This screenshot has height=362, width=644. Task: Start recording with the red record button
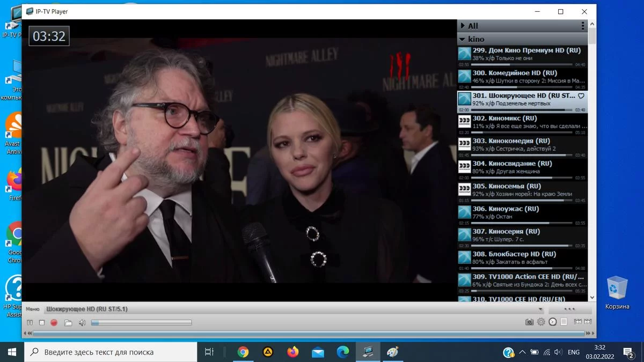coord(54,323)
